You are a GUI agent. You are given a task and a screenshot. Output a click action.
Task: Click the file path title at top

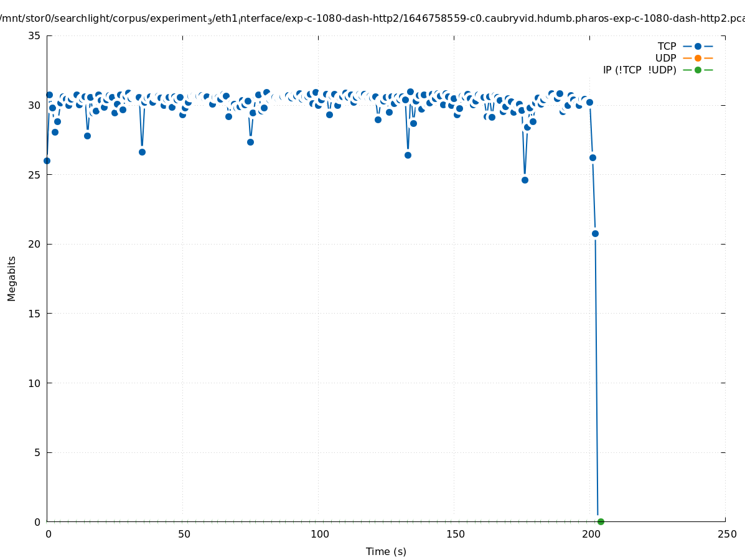click(372, 19)
